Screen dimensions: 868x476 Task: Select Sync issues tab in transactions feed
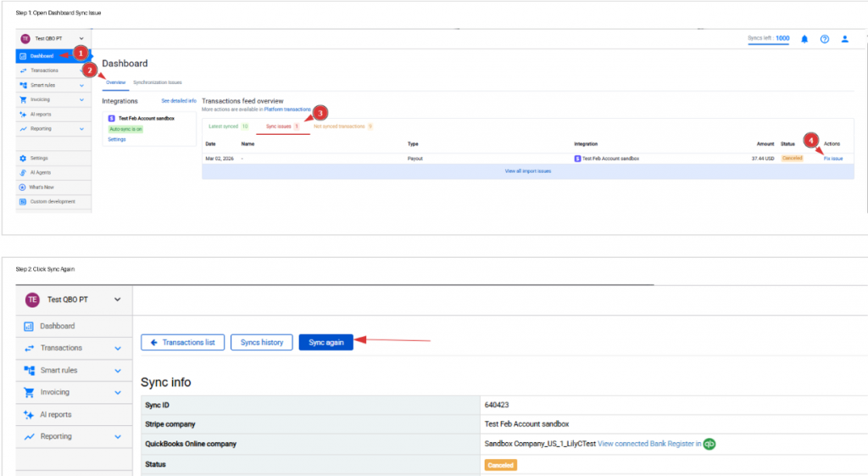point(282,126)
